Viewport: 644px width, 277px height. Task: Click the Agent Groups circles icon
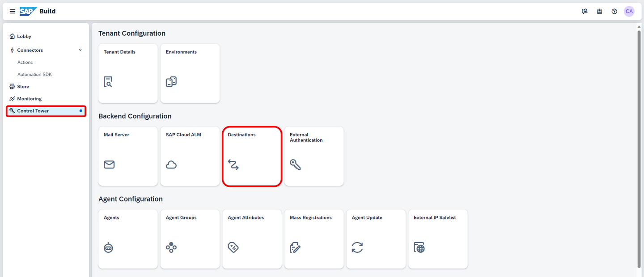[x=171, y=248]
